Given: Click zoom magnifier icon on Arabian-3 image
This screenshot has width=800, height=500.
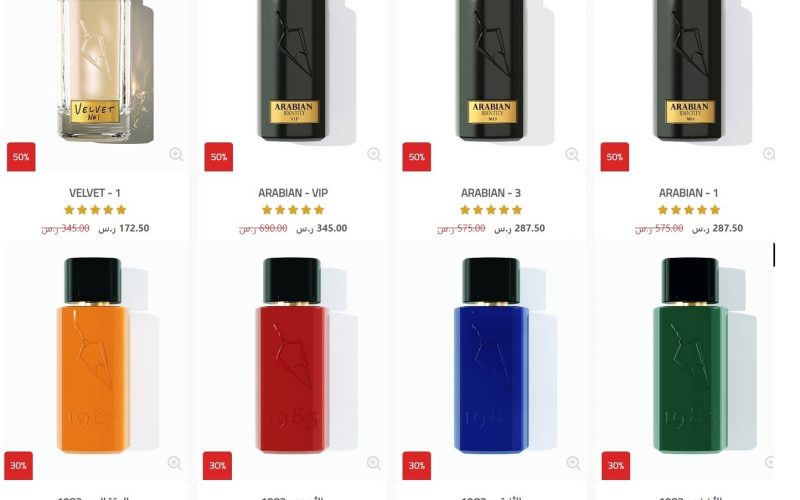Looking at the screenshot, I should coord(572,154).
